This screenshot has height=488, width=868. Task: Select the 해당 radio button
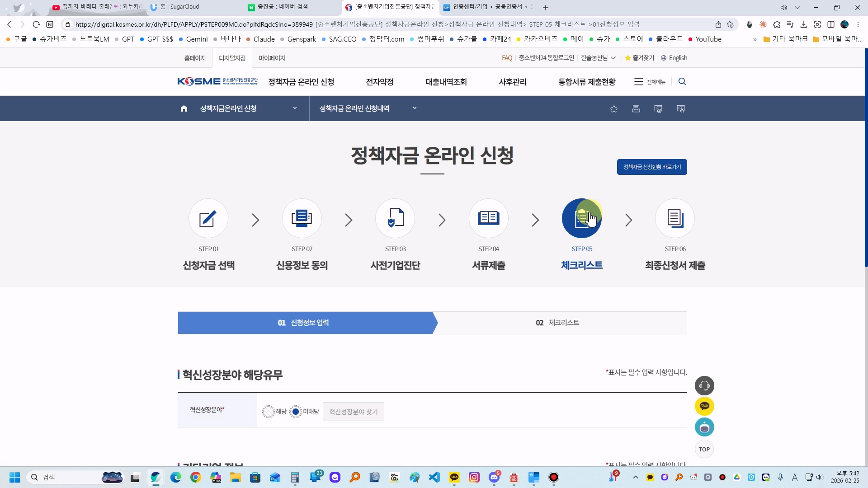pyautogui.click(x=269, y=412)
